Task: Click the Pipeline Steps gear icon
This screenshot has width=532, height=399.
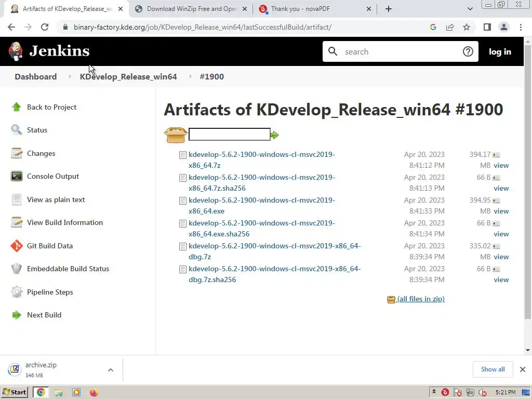Action: click(x=16, y=292)
